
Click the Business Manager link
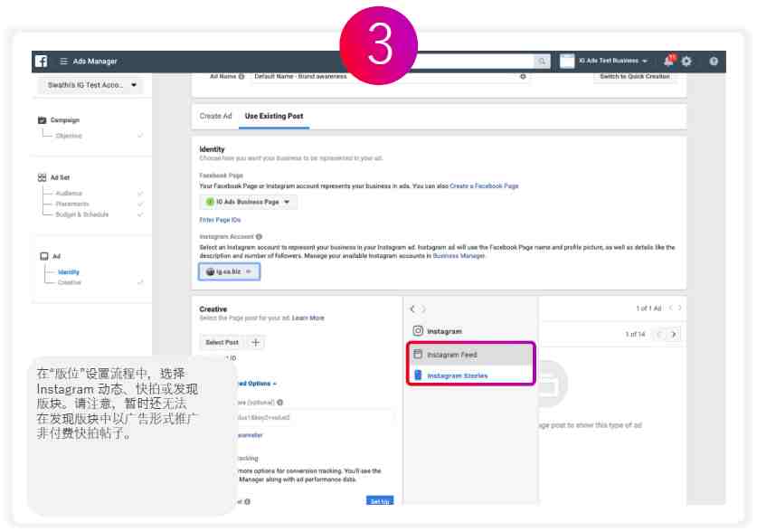pos(459,256)
